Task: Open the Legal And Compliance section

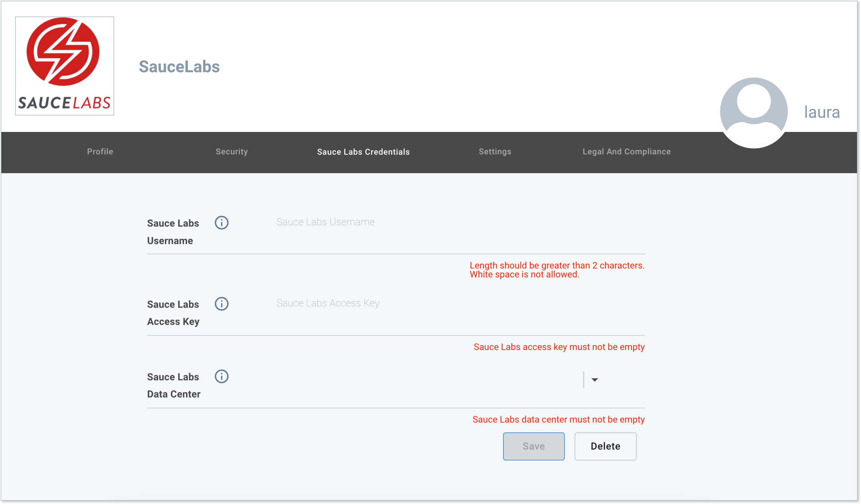Action: coord(626,152)
